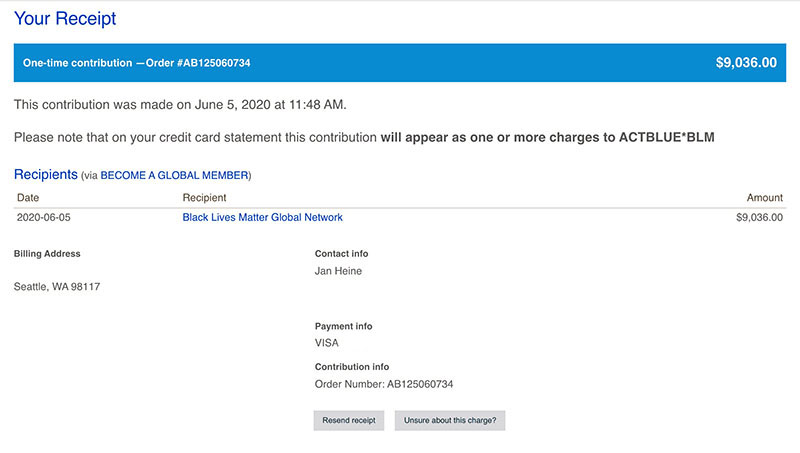Click the Resend receipt button

(348, 420)
